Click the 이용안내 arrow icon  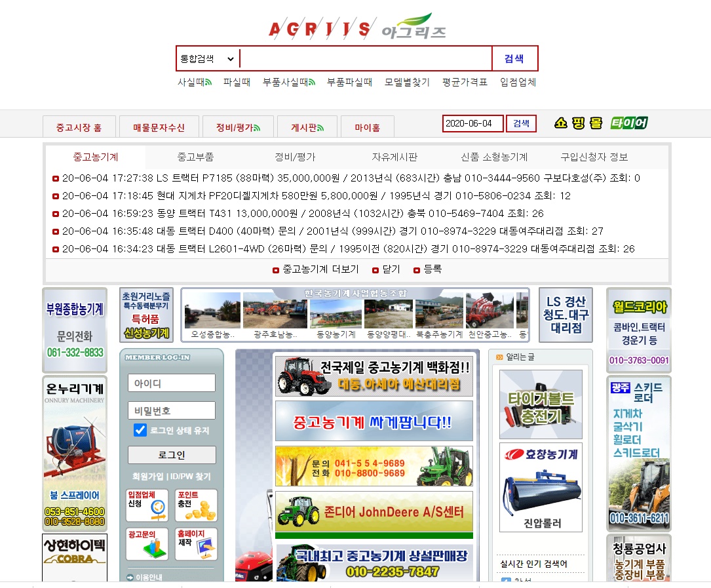[130, 577]
